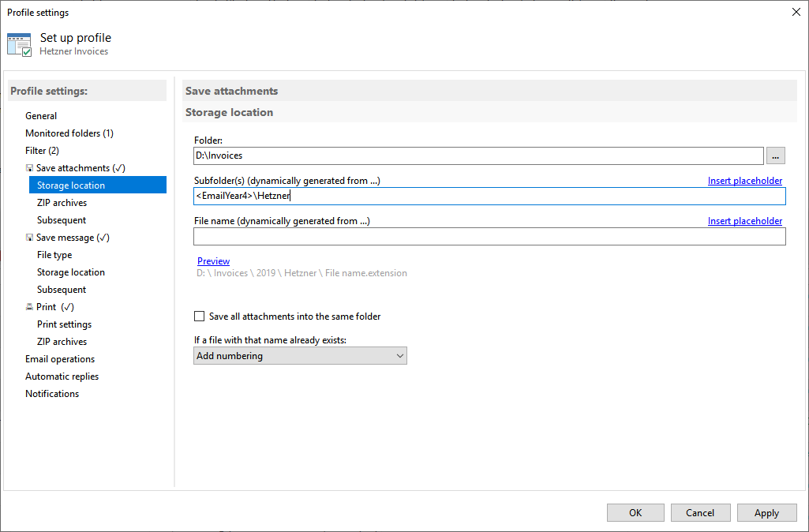Select General in profile settings tree

click(41, 116)
